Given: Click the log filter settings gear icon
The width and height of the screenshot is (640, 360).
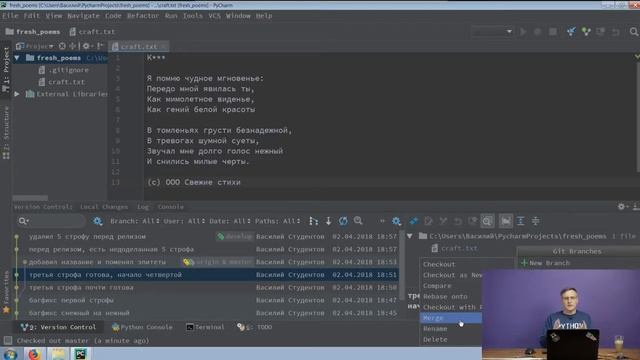Looking at the screenshot, I should tap(98, 221).
